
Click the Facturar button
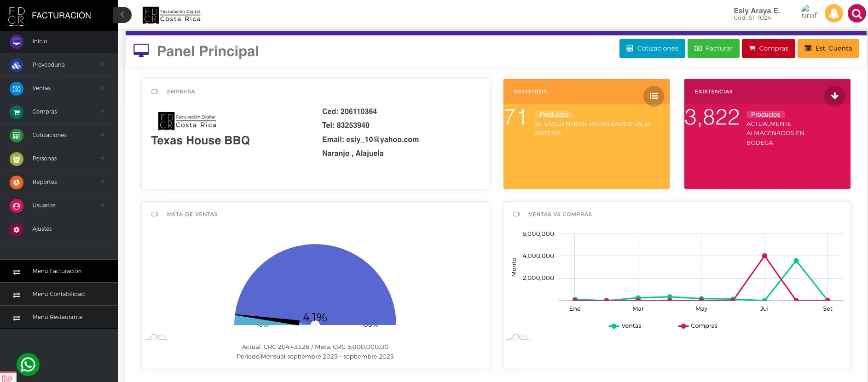tap(713, 48)
